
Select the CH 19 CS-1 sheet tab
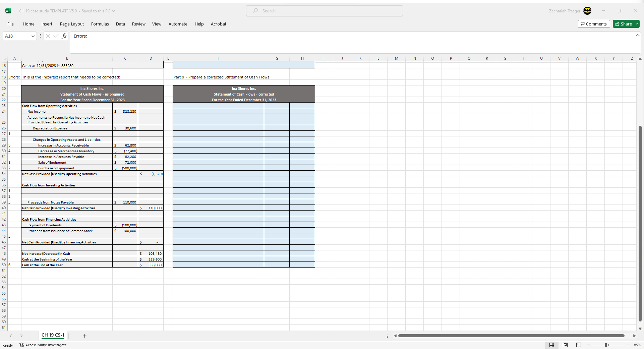[x=53, y=335]
